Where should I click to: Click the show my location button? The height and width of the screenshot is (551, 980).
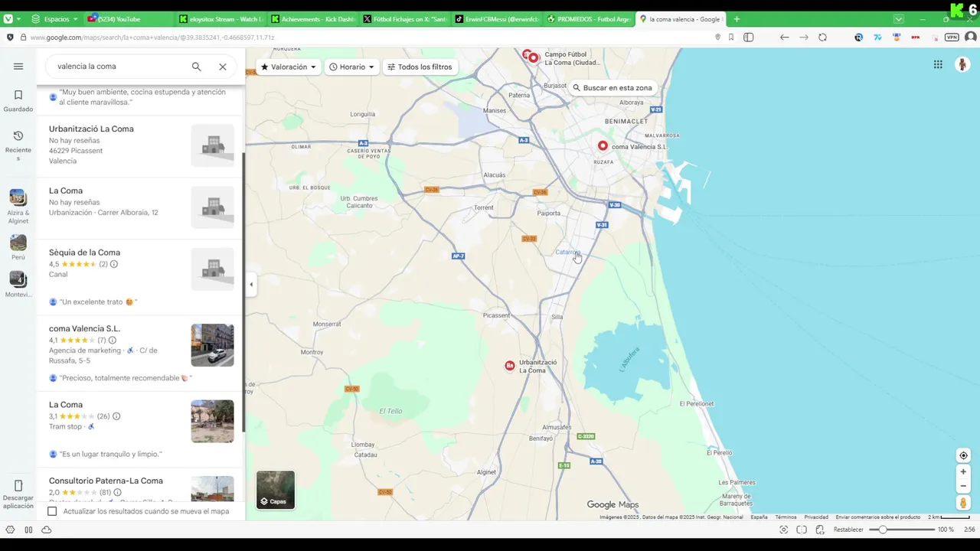pos(963,455)
